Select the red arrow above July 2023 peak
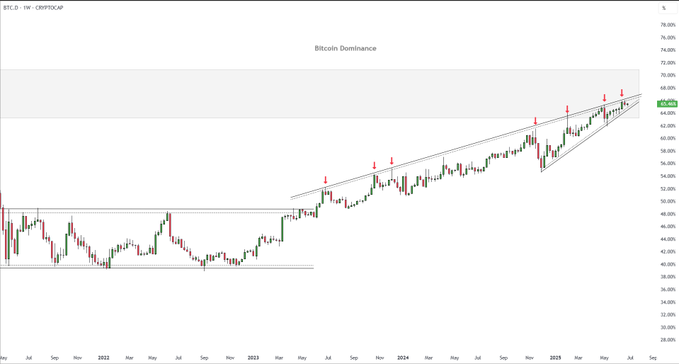Screen dimensions: 679x364 326,180
